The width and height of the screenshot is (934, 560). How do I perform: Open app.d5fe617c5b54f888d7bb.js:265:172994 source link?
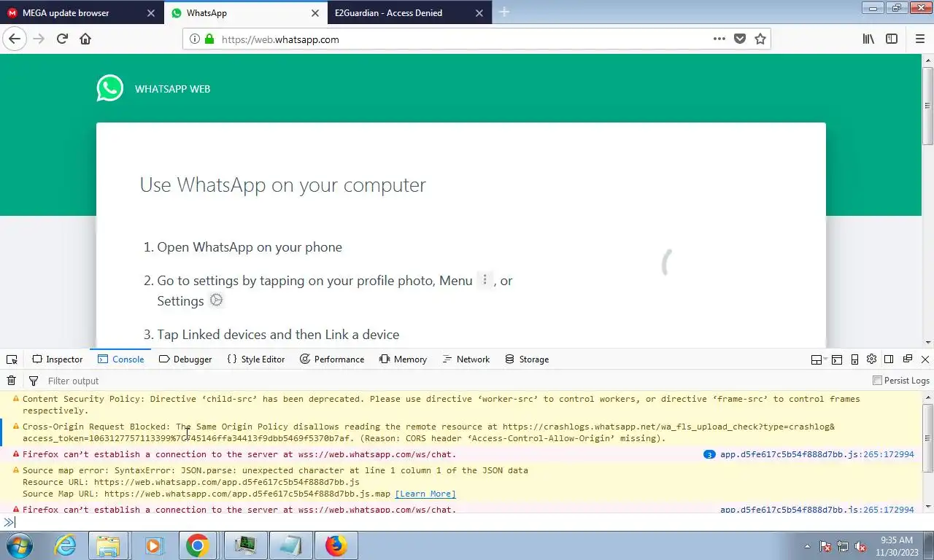click(x=817, y=454)
